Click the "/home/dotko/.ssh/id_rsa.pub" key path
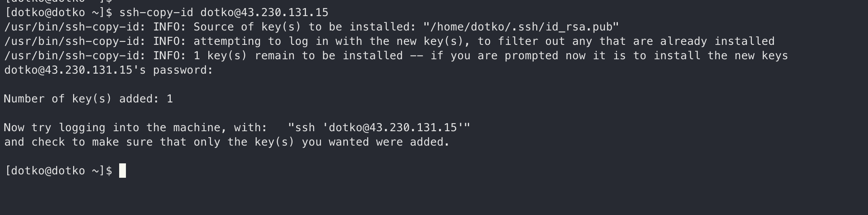868x215 pixels. coord(521,27)
